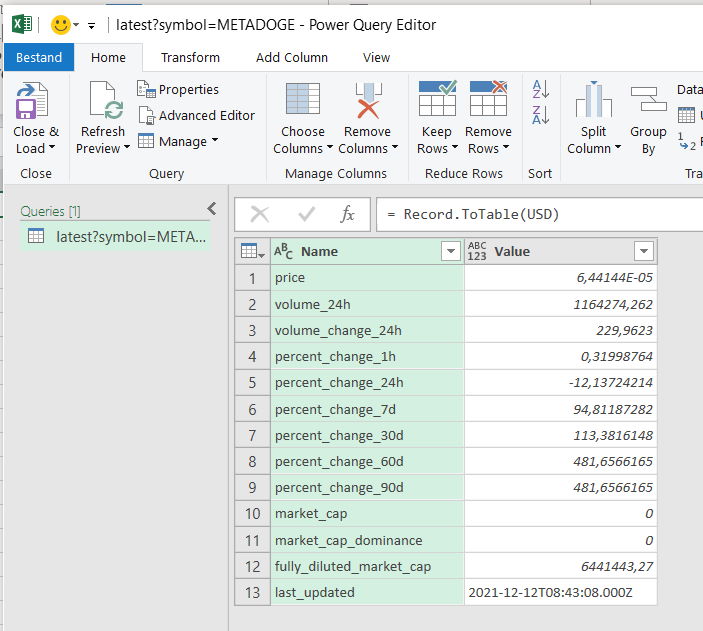Open the Close & Load dropdown arrow
The width and height of the screenshot is (703, 631).
pos(52,147)
